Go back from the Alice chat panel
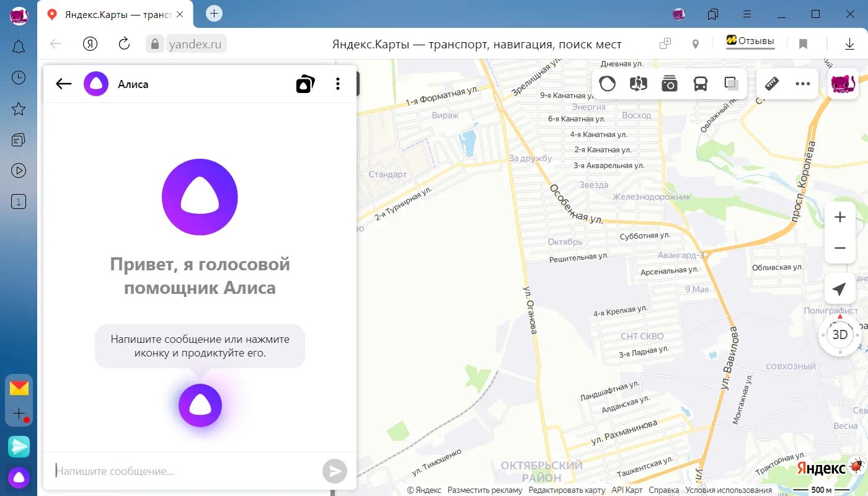 pyautogui.click(x=64, y=84)
